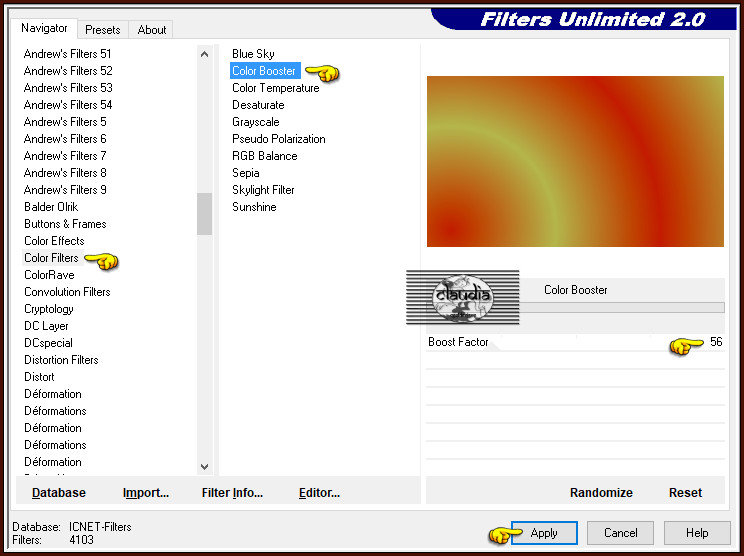The width and height of the screenshot is (744, 556).
Task: Choose the Blue Sky filter
Action: tap(253, 54)
